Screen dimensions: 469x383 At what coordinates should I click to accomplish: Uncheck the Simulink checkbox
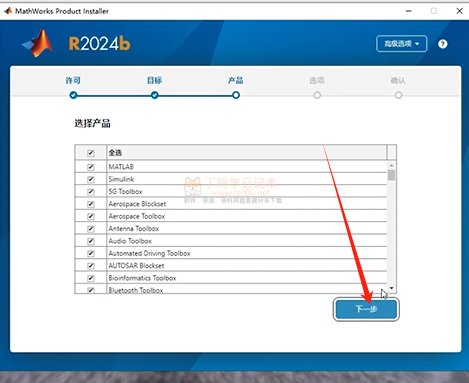pos(91,179)
